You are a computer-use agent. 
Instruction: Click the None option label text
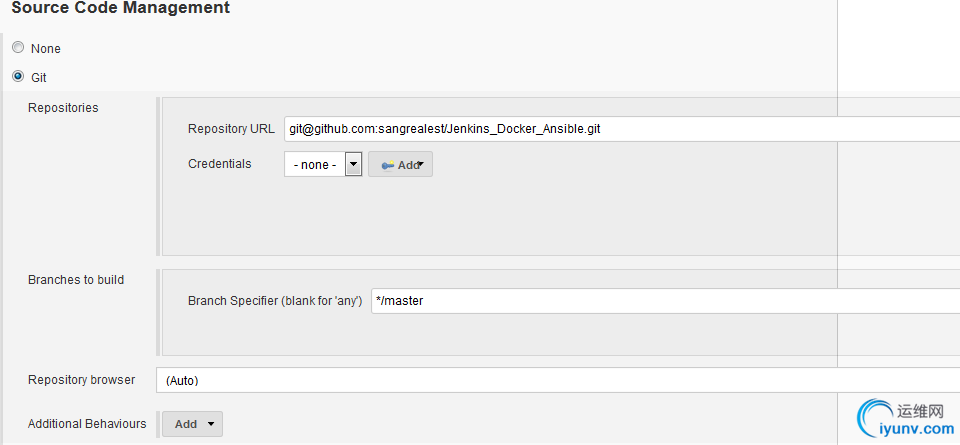[x=46, y=48]
